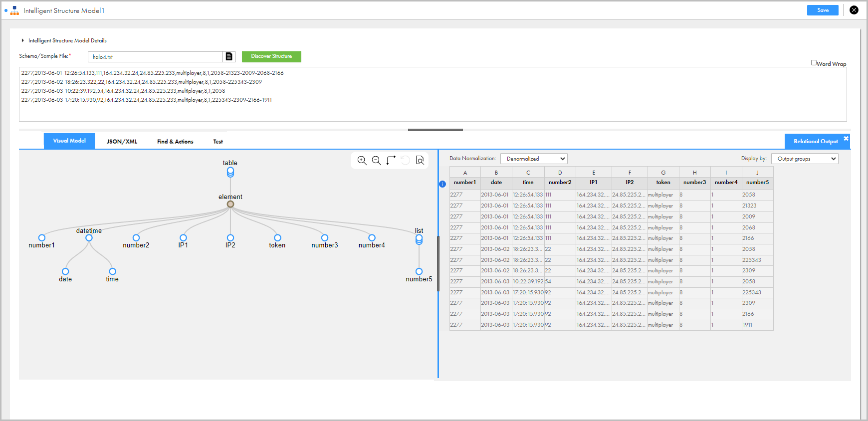Click the number2 column header

pos(560,183)
